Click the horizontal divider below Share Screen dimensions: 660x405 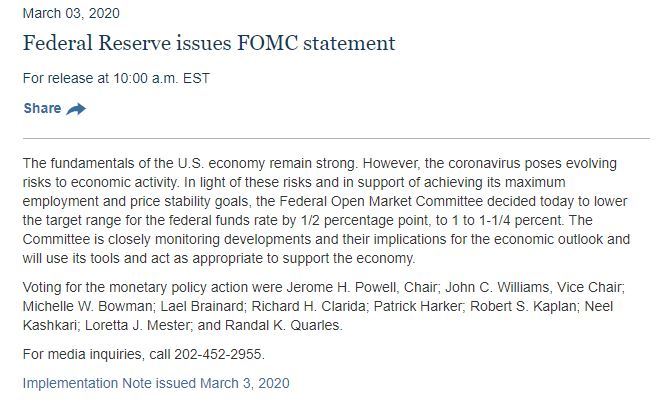click(x=336, y=138)
